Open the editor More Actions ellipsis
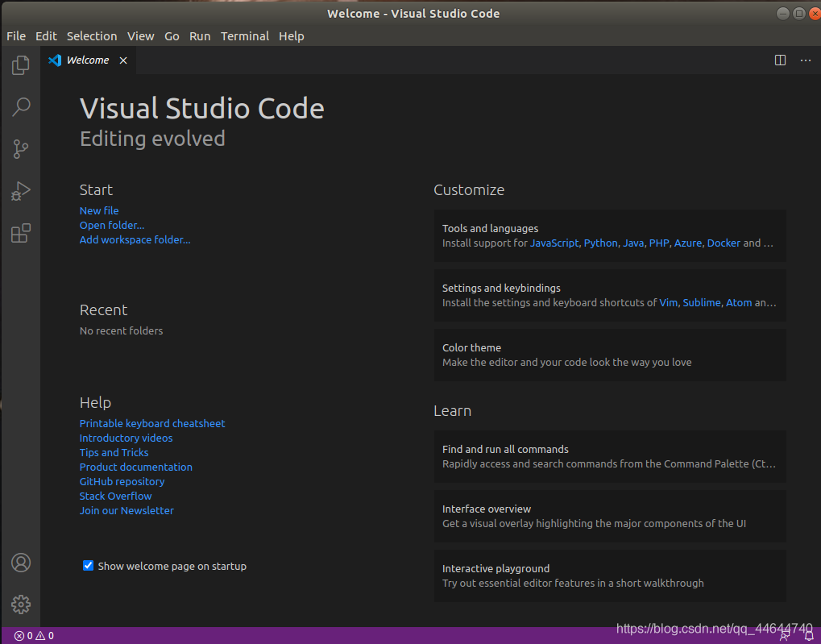The width and height of the screenshot is (821, 644). point(806,60)
